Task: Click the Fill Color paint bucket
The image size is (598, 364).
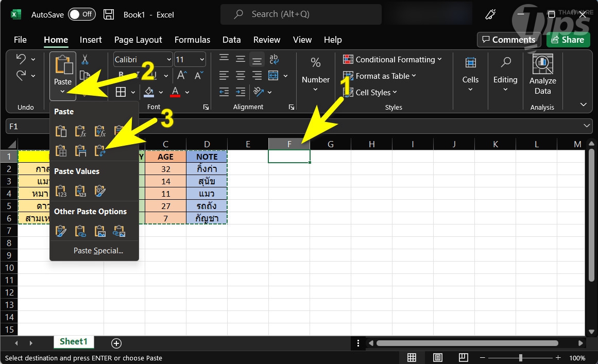Action: [x=149, y=92]
